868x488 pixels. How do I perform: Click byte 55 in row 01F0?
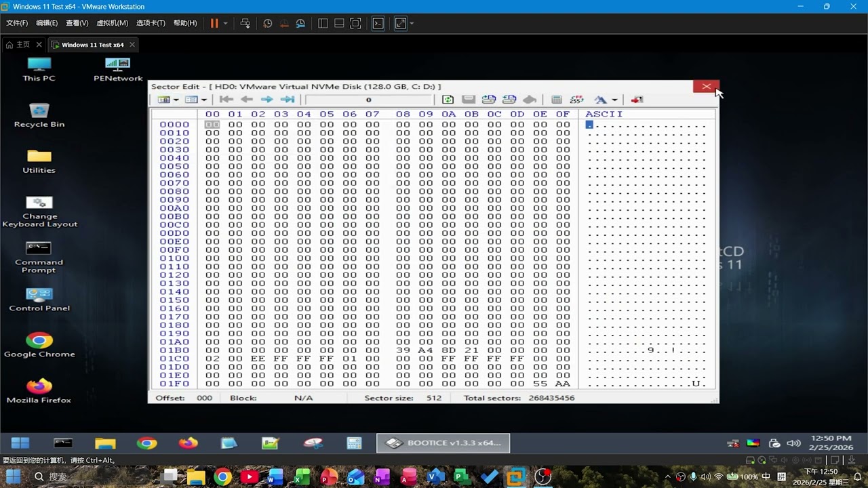tap(540, 384)
